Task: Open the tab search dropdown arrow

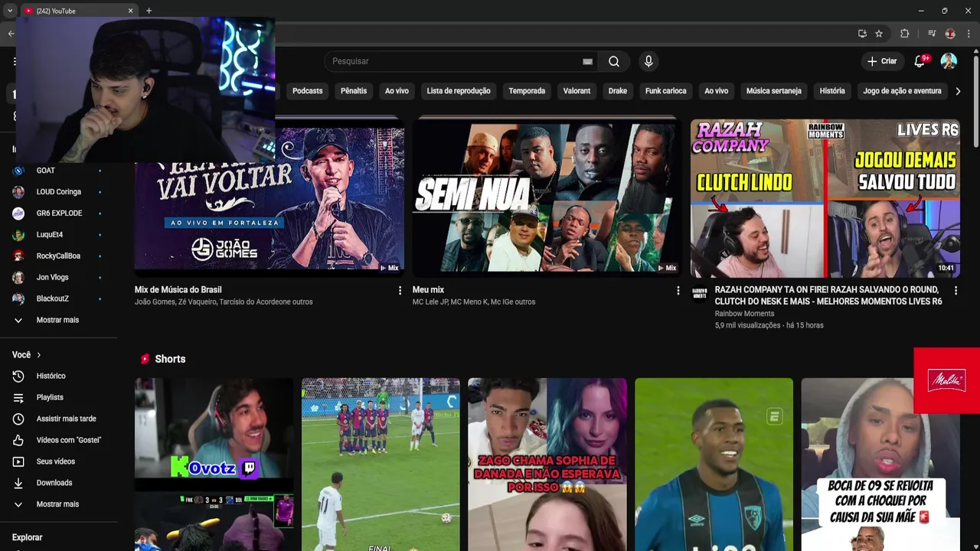Action: coord(10,11)
